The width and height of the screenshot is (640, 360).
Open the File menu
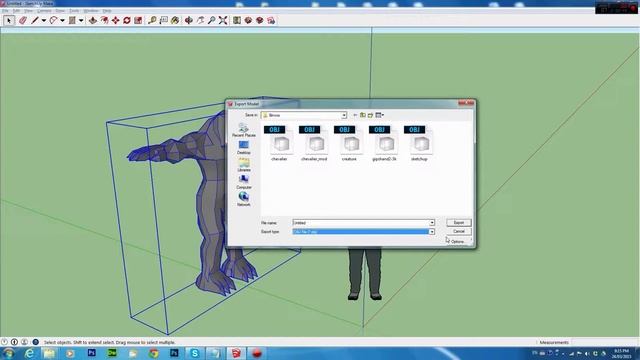[5, 11]
